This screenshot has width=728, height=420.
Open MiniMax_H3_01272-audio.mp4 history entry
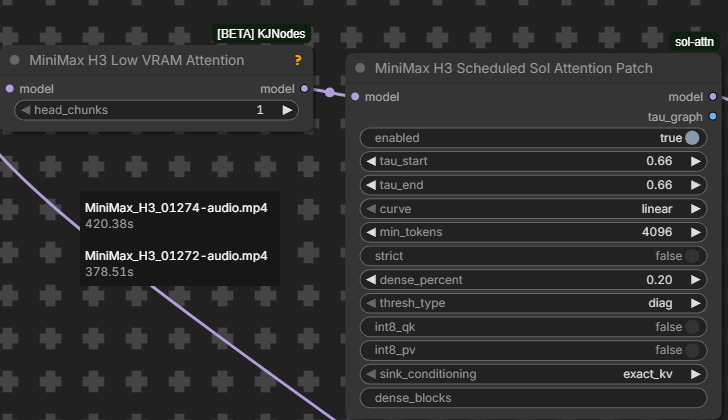coord(176,256)
